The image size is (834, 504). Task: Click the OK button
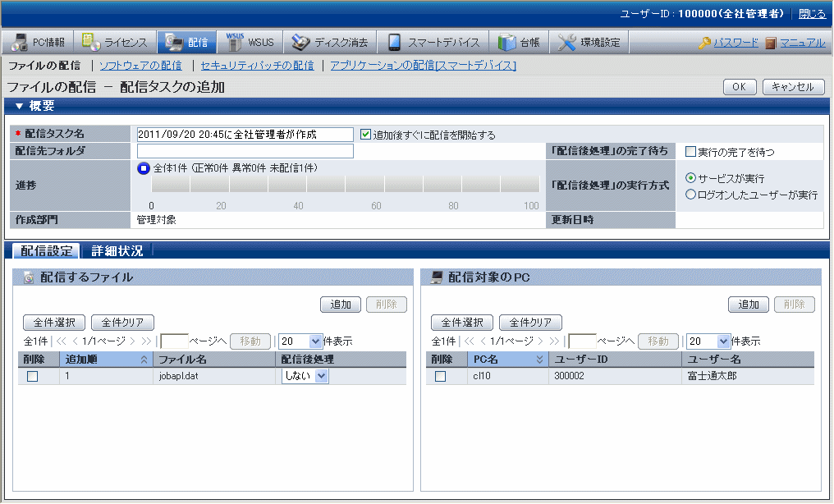[x=739, y=87]
